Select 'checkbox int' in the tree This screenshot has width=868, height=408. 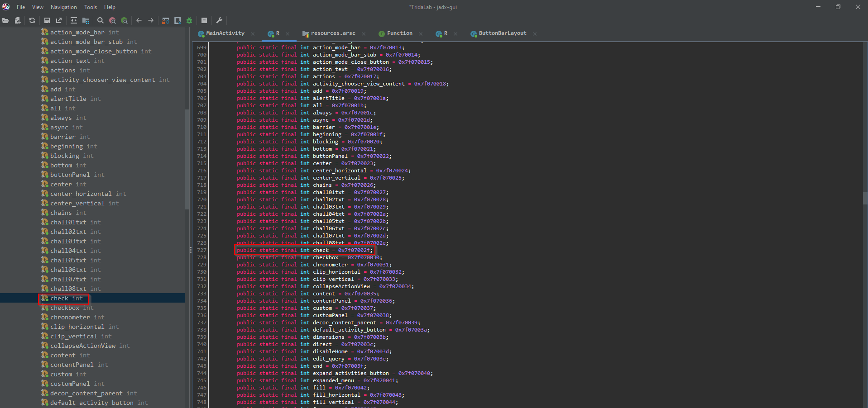pos(72,308)
